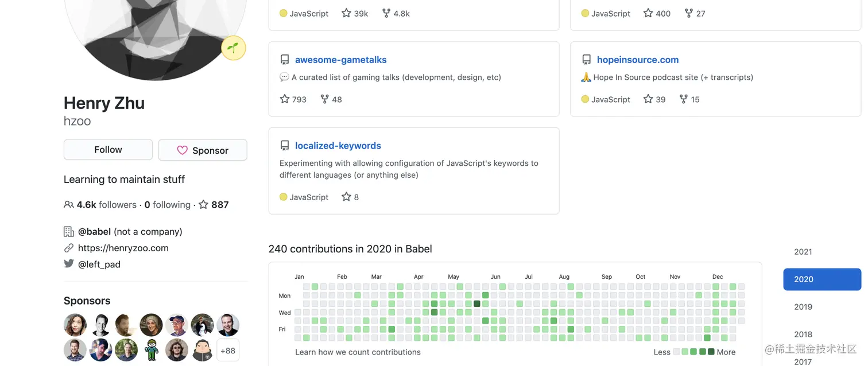Click the star icon next to the 887 count
This screenshot has height=366, width=868.
click(x=203, y=204)
